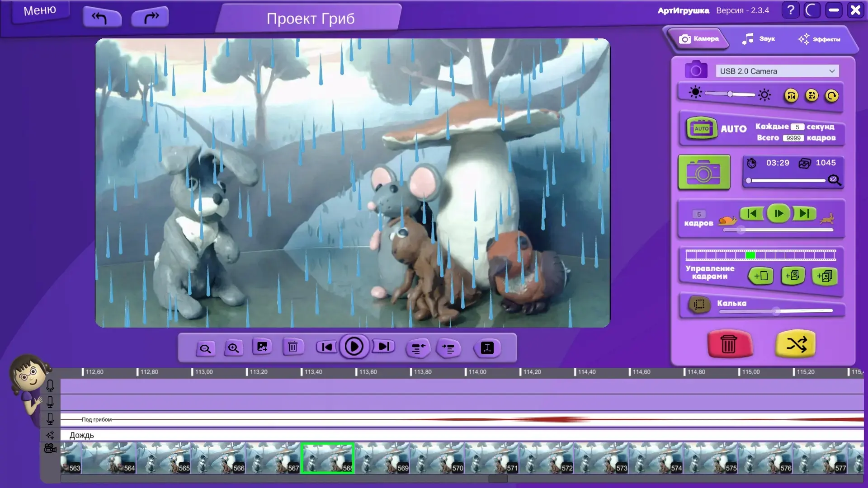This screenshot has width=868, height=488.
Task: Open the Меню menu
Action: [x=40, y=10]
